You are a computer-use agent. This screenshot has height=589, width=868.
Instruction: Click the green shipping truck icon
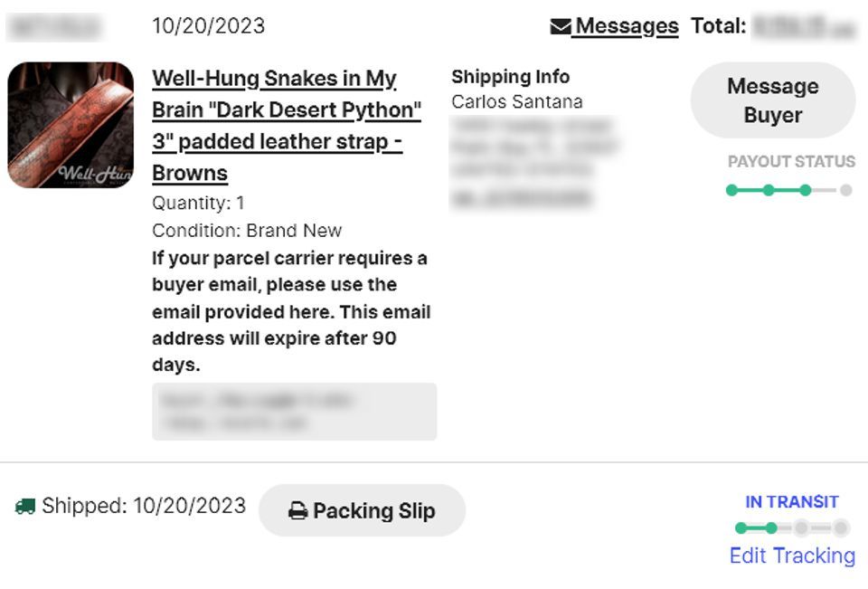click(x=24, y=507)
